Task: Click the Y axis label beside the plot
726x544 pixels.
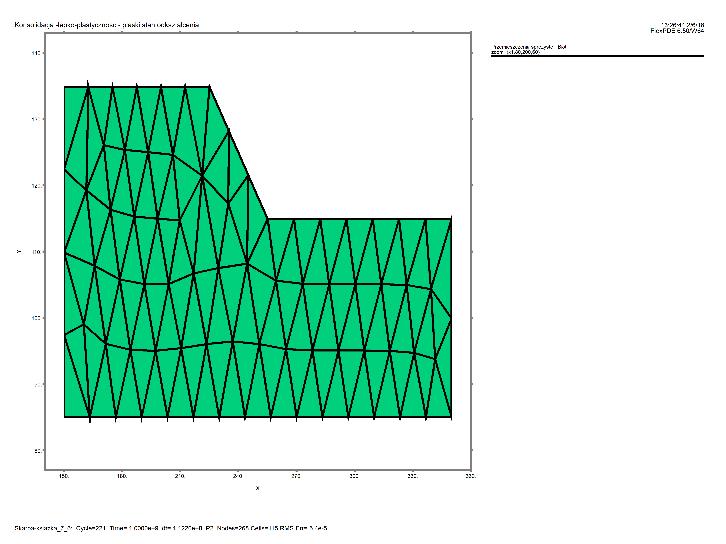Action: click(x=19, y=251)
